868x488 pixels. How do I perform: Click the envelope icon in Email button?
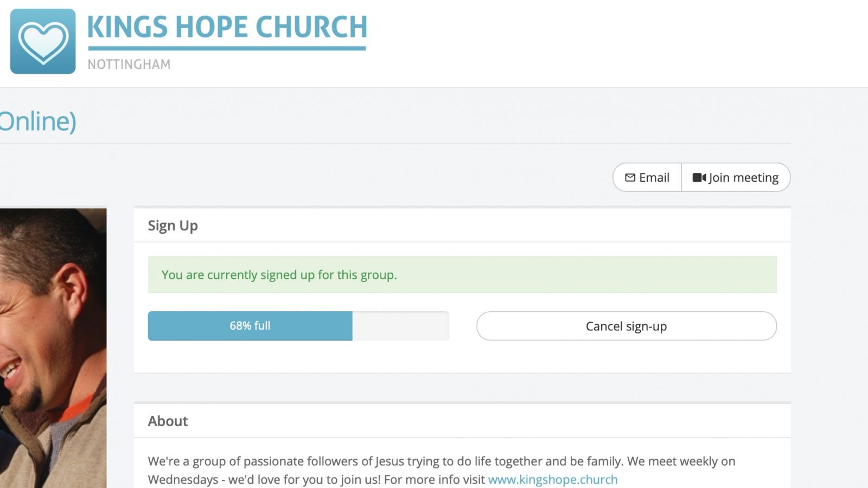pos(630,177)
